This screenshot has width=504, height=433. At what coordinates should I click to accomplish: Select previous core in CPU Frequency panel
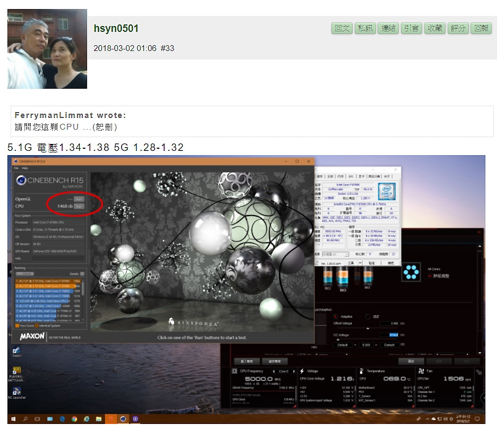tap(274, 371)
